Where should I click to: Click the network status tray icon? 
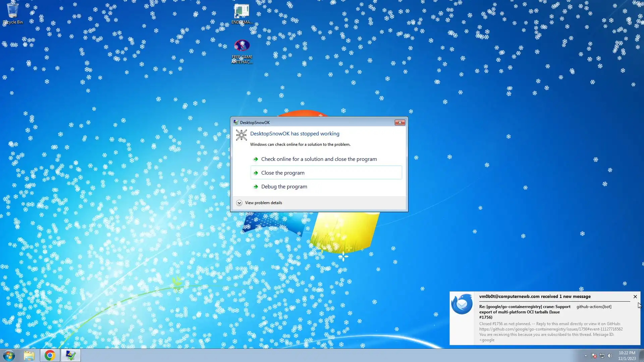point(602,356)
